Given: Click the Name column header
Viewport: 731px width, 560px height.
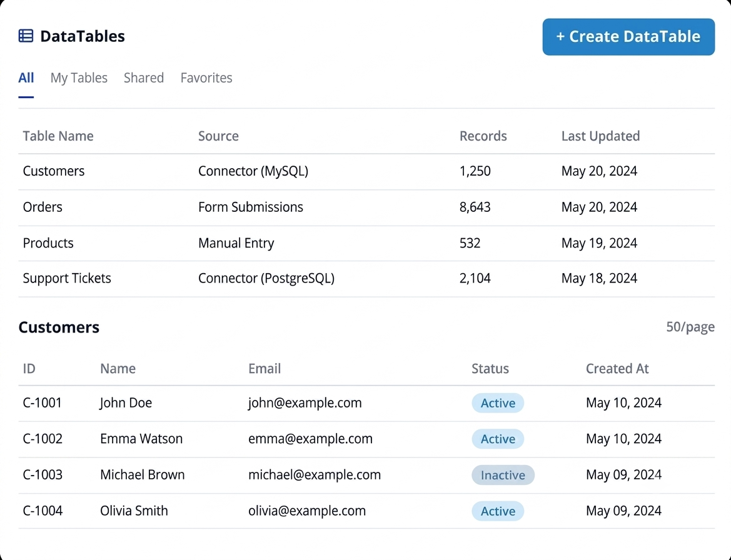Looking at the screenshot, I should click(x=118, y=369).
